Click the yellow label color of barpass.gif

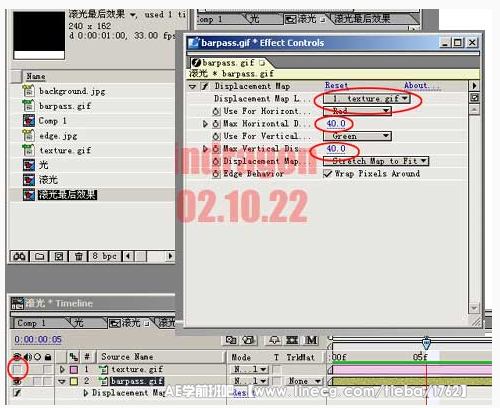74,381
